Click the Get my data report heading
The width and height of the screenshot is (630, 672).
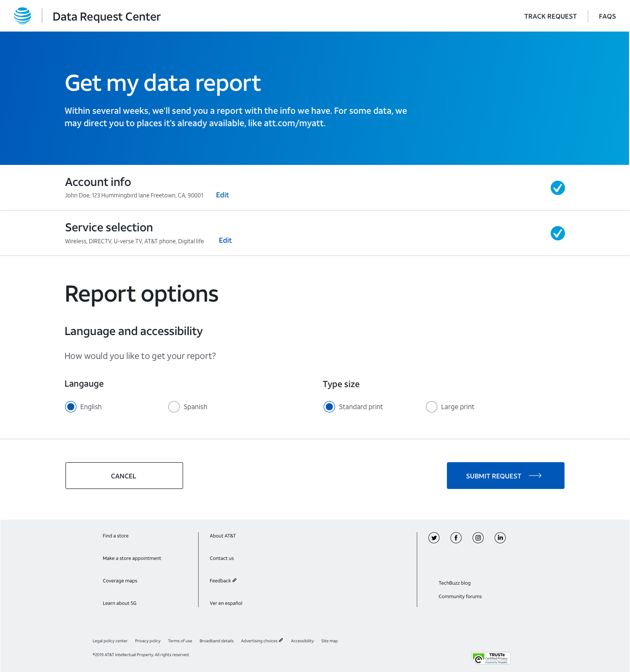click(163, 83)
